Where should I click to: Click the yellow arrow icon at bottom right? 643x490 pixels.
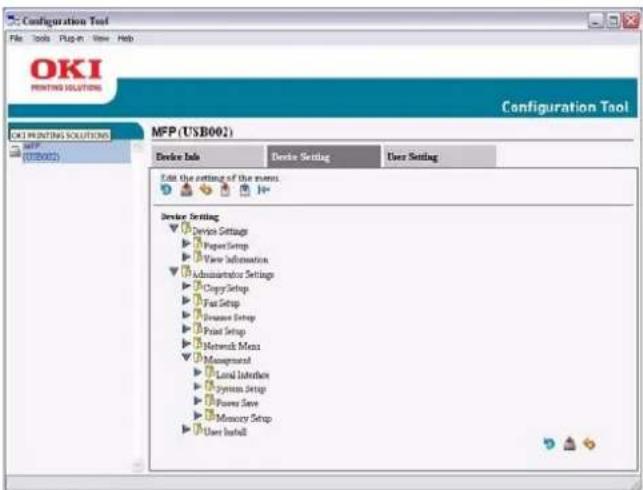(x=589, y=444)
